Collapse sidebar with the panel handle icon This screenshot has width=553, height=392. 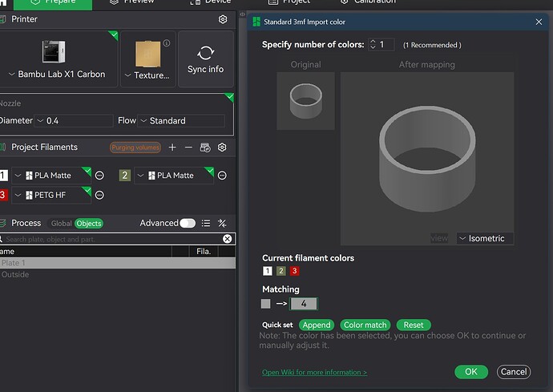242,14
